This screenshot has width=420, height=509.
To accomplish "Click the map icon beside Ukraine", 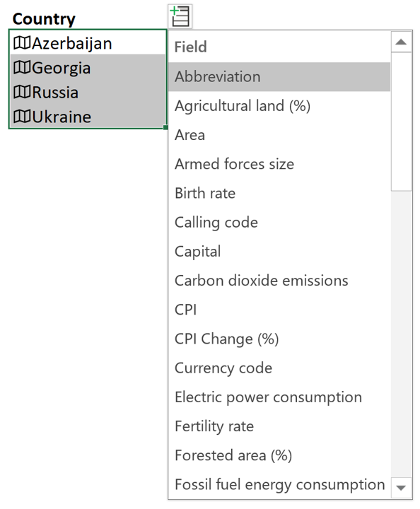I will pos(22,117).
